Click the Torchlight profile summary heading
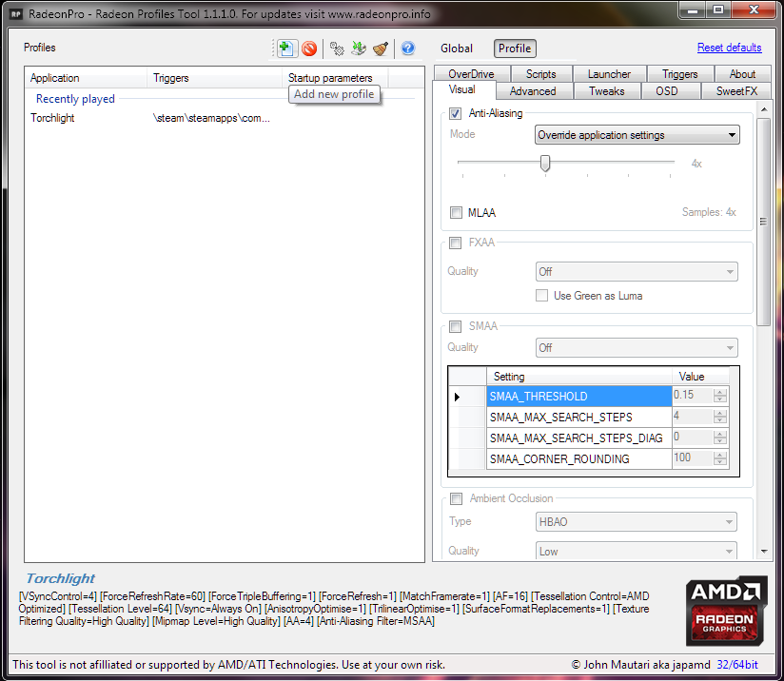The image size is (784, 681). pos(60,578)
